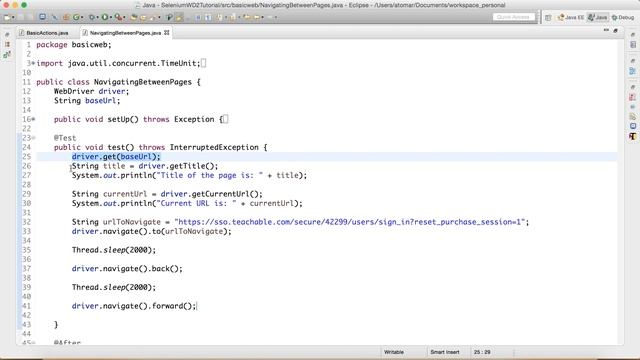Open the Problems view in right sidebar
Screen dimensions: 640x360
633,97
